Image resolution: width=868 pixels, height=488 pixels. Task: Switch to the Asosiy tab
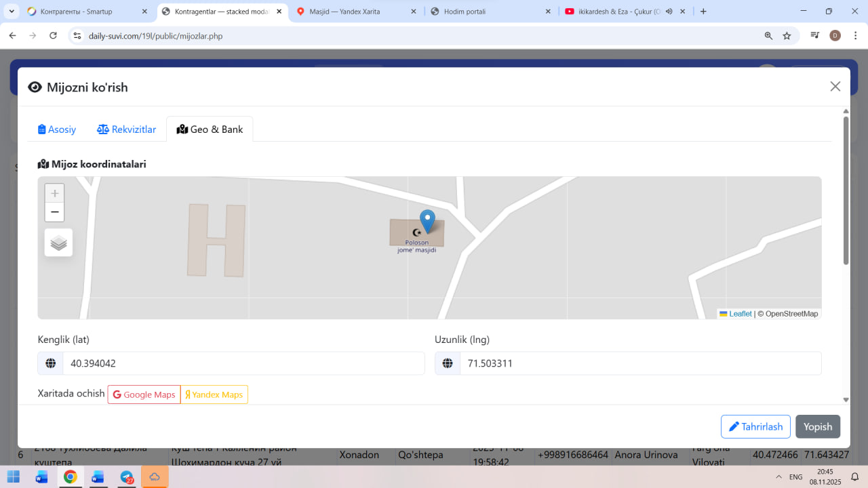(x=57, y=129)
